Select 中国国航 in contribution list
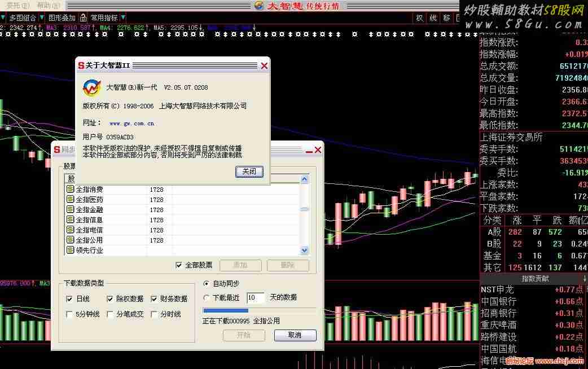 pyautogui.click(x=498, y=349)
